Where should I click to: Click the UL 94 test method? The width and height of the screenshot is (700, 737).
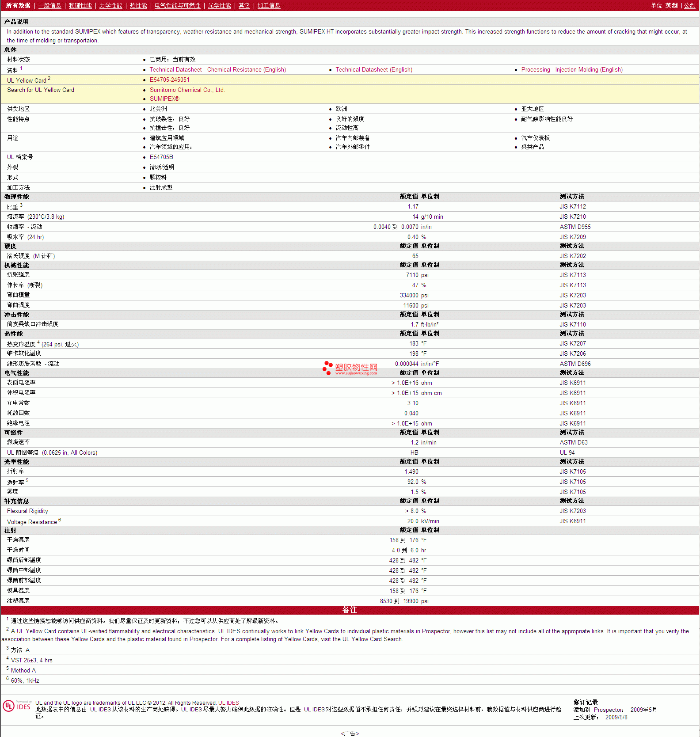click(567, 453)
